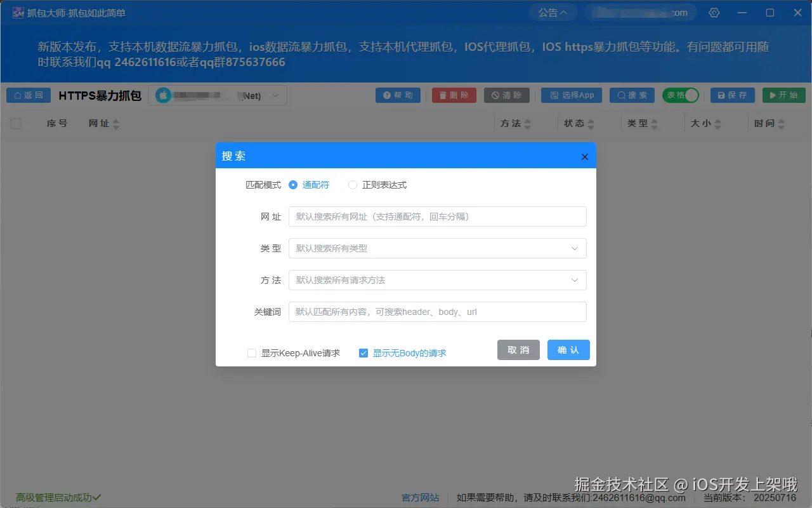This screenshot has width=812, height=508.
Task: Open the 公告 announcement menu
Action: pyautogui.click(x=553, y=12)
